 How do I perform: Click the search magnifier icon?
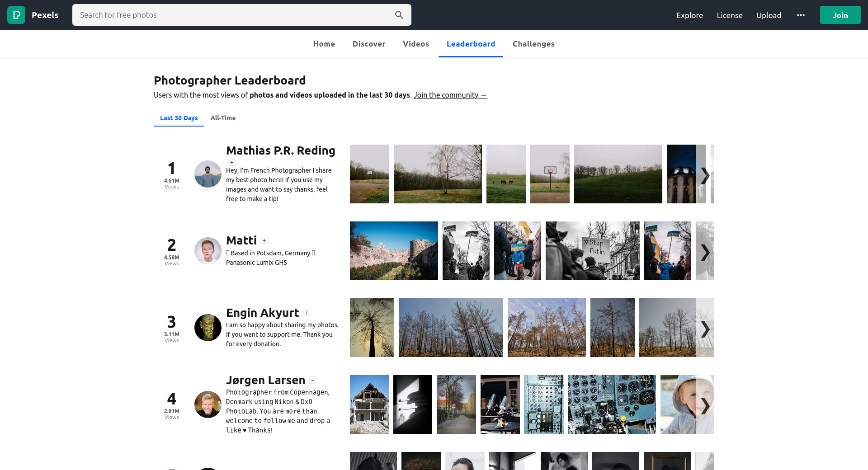(399, 15)
